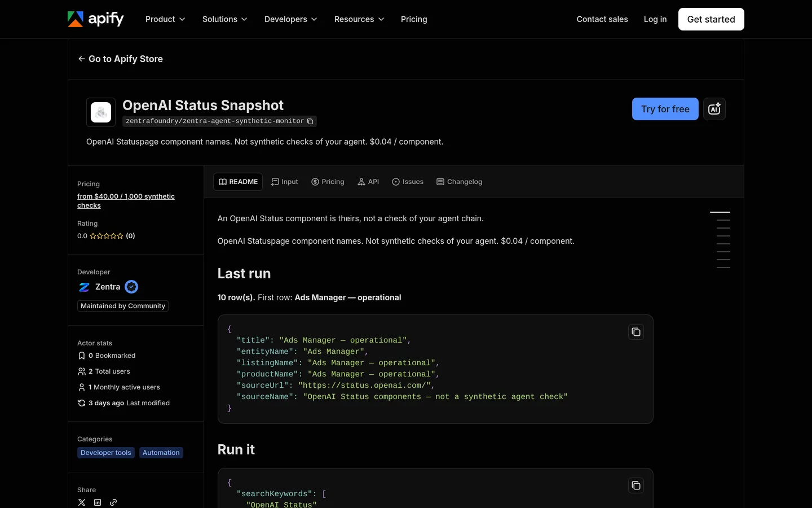Expand the Solutions menu

[x=225, y=19]
